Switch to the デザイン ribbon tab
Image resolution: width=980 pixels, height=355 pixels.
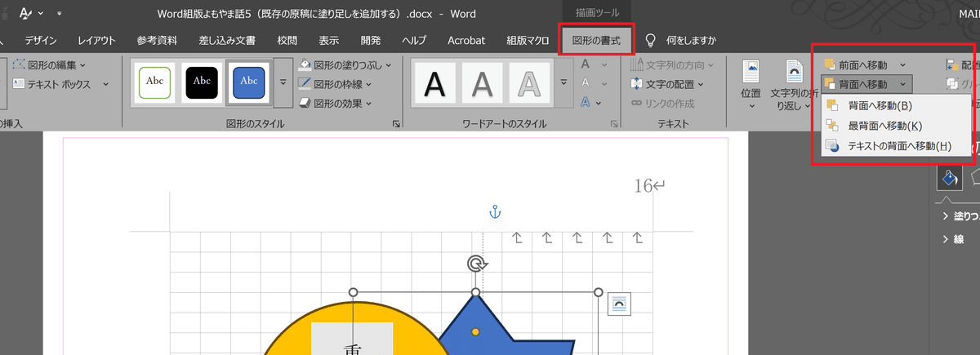tap(41, 40)
